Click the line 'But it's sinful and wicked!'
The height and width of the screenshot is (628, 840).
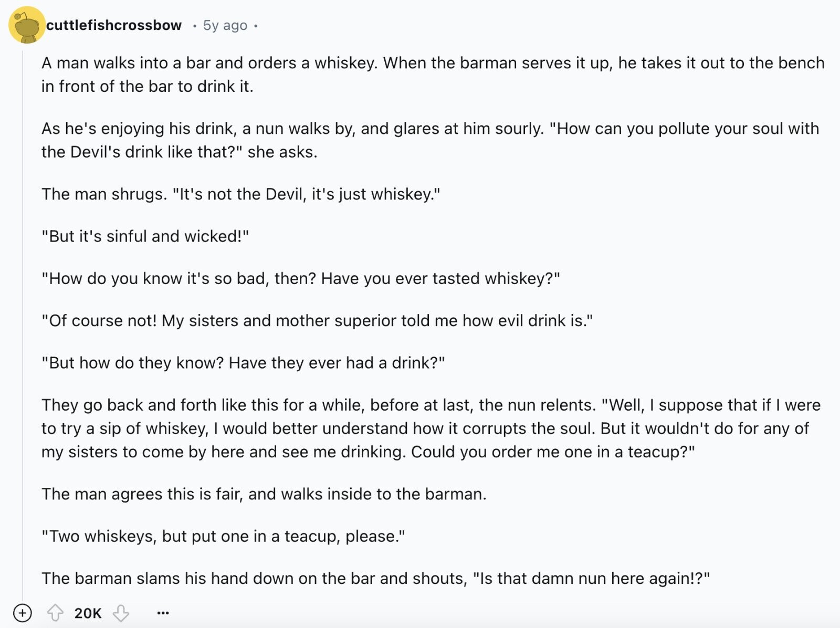coord(145,236)
